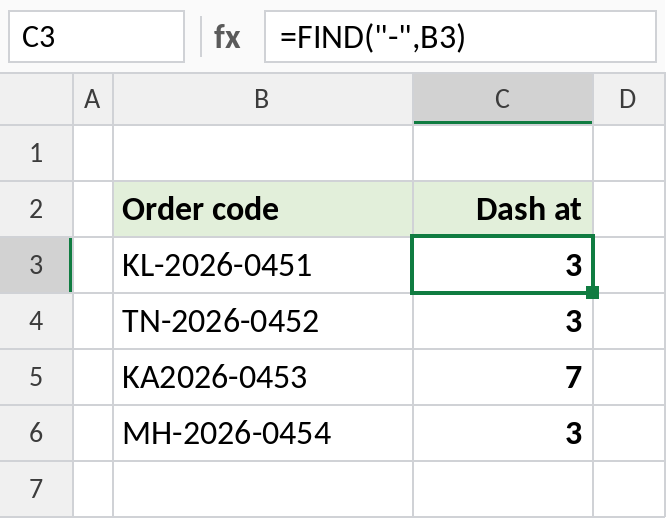The width and height of the screenshot is (666, 518).
Task: Select cell containing KL-2026-0451
Action: click(263, 265)
